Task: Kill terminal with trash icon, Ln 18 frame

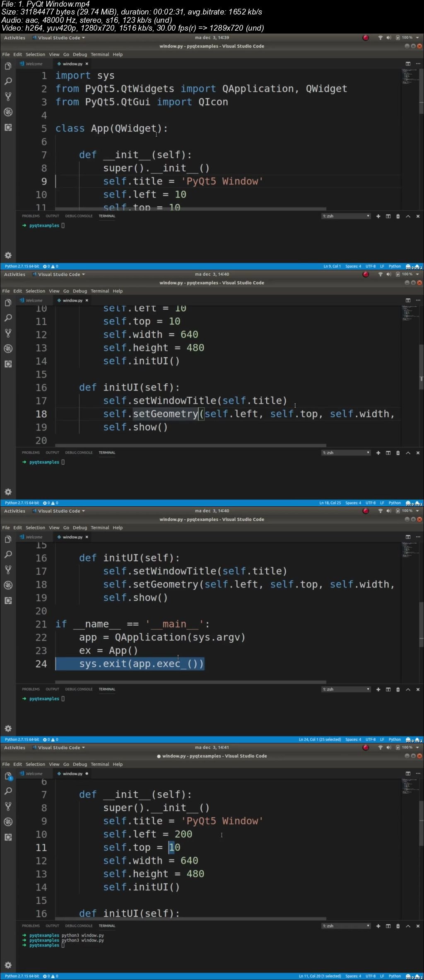Action: coord(398,453)
